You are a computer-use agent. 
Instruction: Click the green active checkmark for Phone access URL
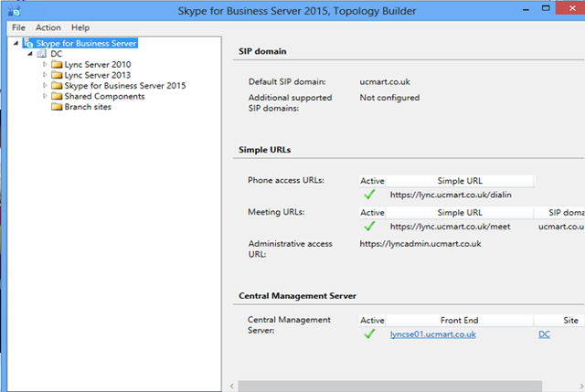(369, 196)
